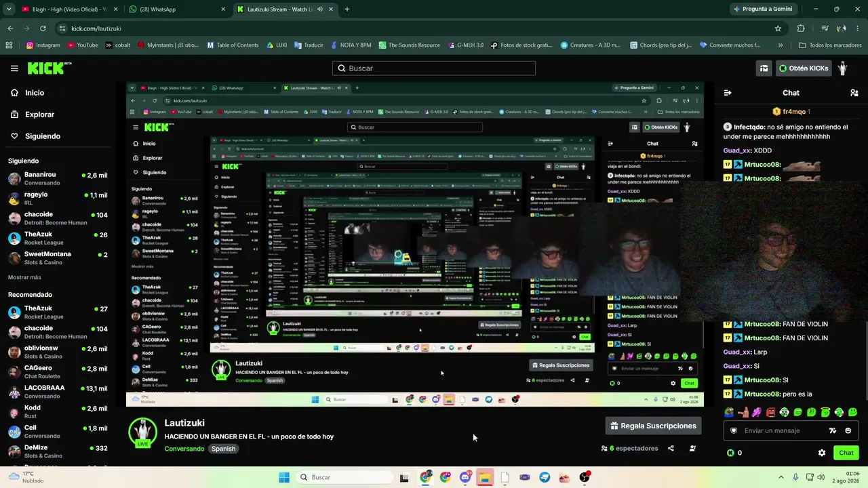This screenshot has width=868, height=488.
Task: Open Lautizuki channel avatar
Action: 142,432
